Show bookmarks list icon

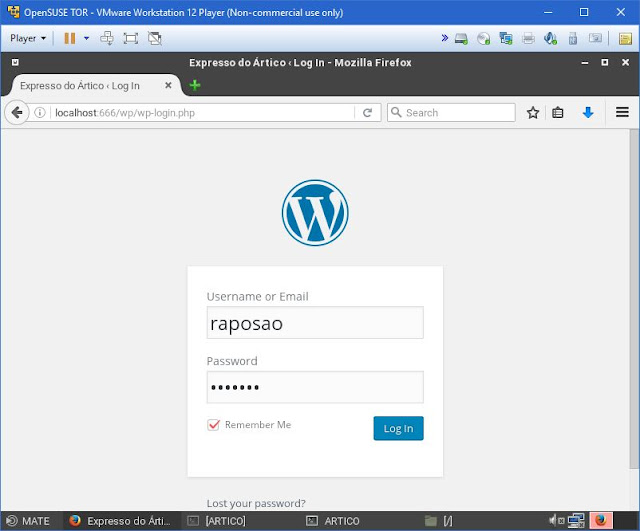point(558,113)
